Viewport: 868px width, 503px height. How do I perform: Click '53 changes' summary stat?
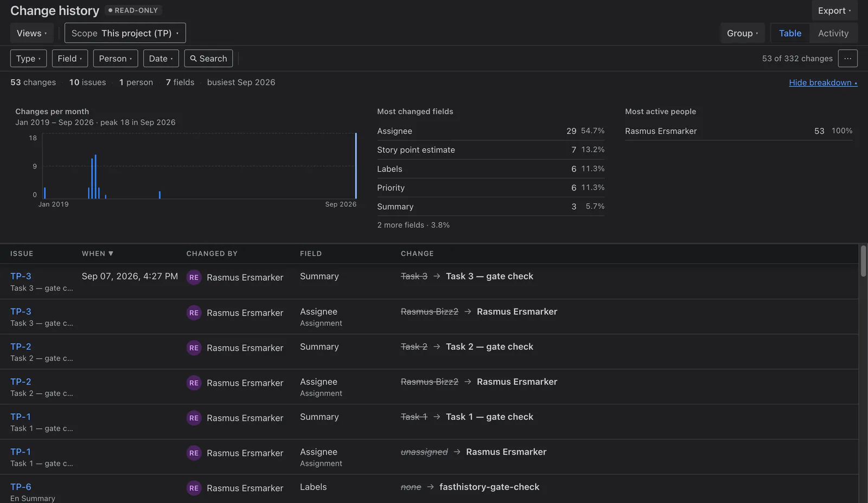pos(33,82)
